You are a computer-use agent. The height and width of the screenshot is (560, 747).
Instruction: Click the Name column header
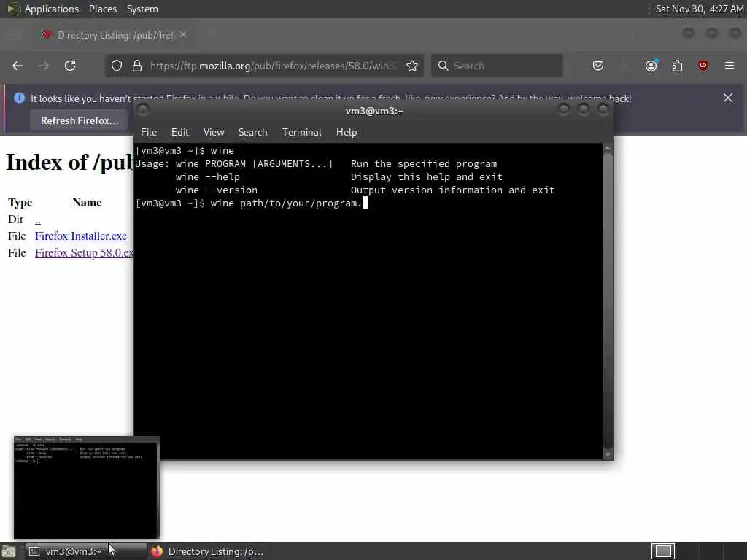pos(87,203)
